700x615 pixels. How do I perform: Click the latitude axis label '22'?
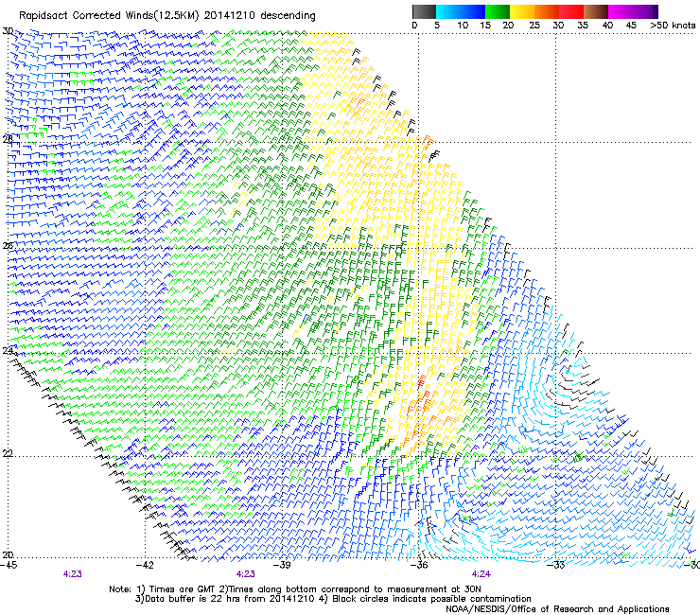click(8, 453)
